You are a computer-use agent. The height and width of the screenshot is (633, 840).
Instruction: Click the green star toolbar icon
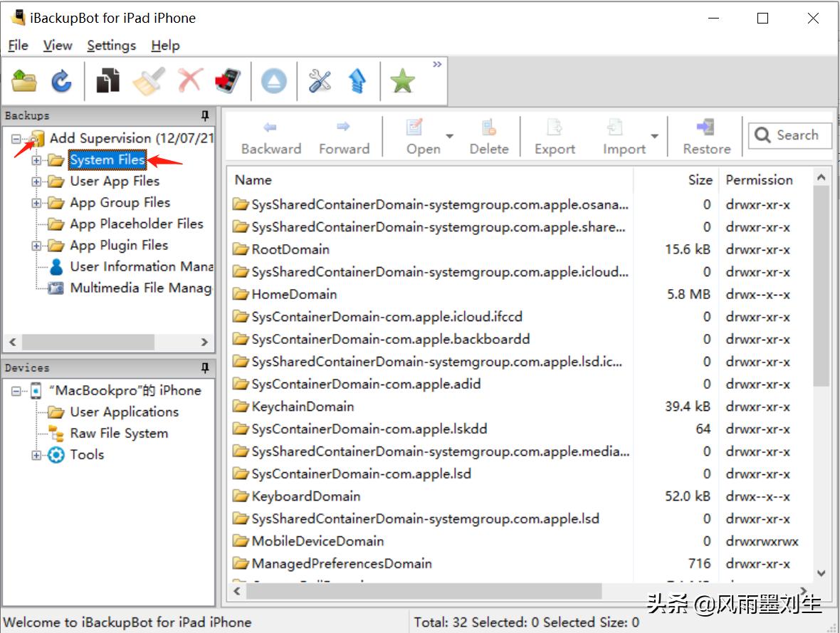[x=402, y=81]
